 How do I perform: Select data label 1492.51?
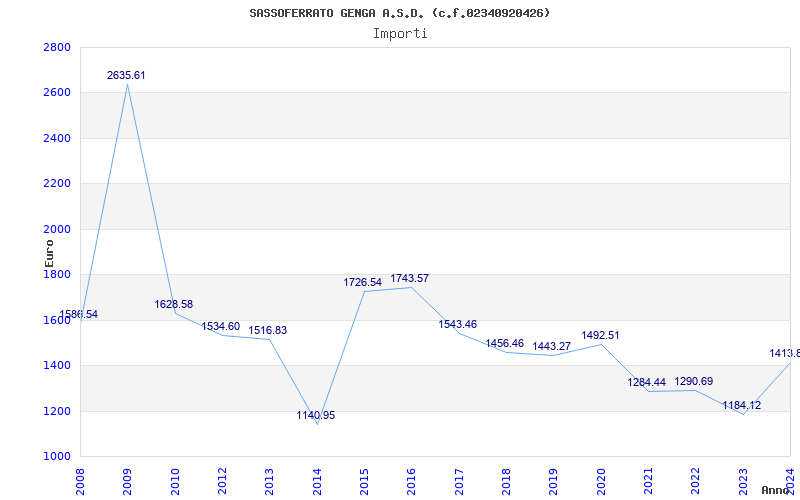[x=601, y=336]
